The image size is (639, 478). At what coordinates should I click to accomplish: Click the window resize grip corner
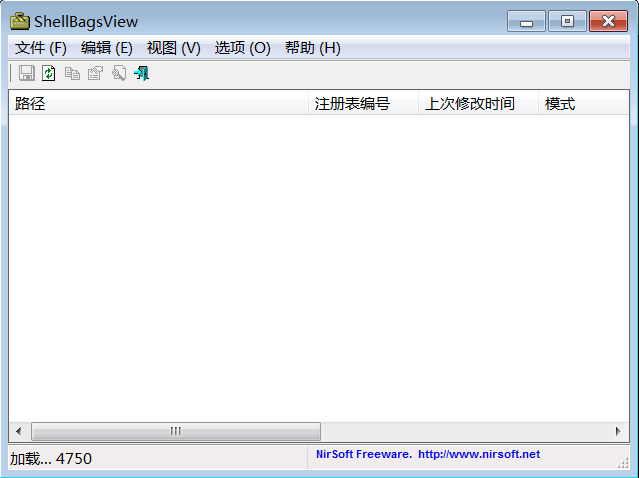[623, 463]
